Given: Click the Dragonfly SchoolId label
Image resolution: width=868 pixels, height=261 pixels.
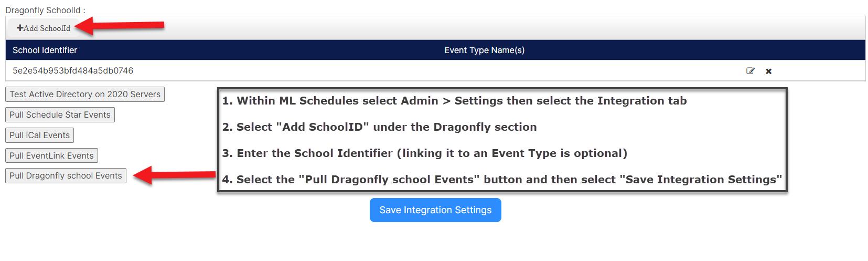Looking at the screenshot, I should (x=45, y=11).
